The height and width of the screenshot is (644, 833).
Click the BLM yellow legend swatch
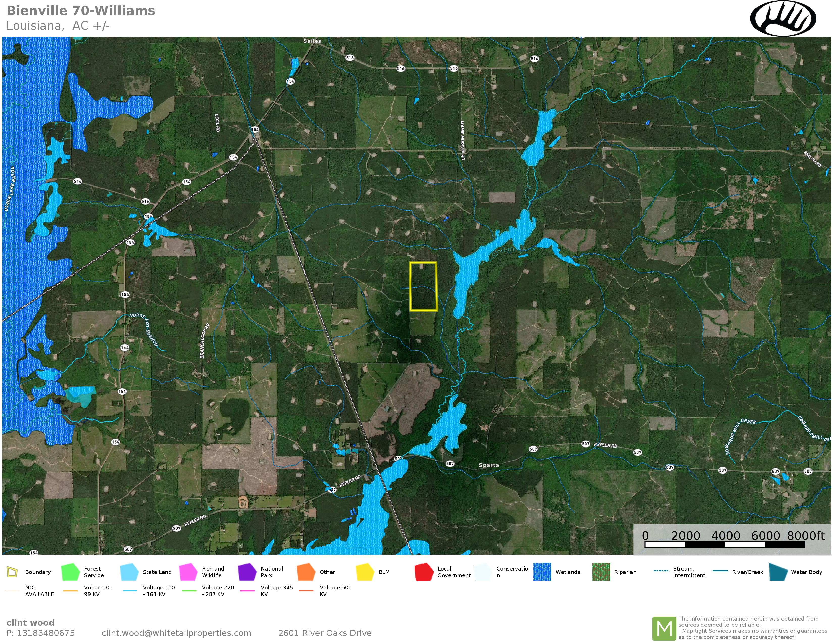pyautogui.click(x=365, y=572)
